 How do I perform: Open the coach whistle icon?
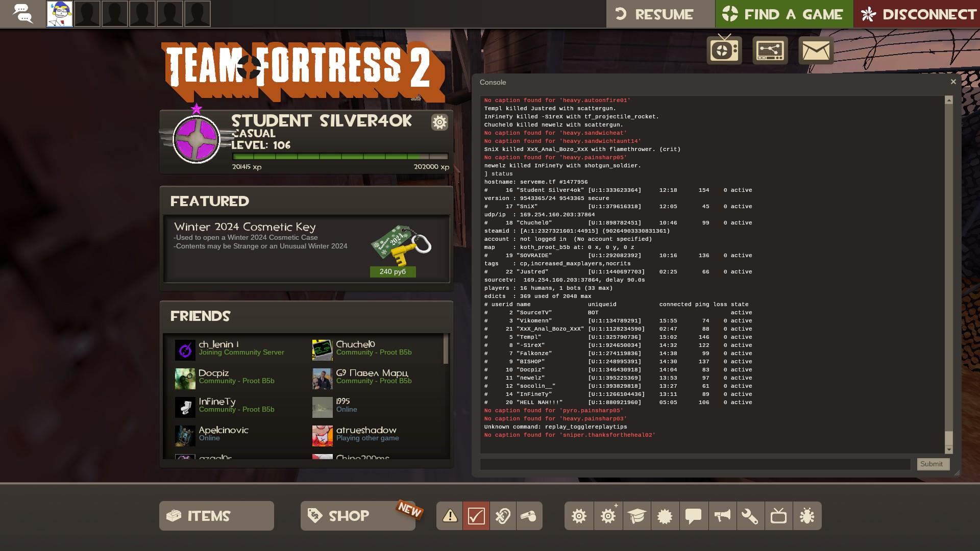529,516
